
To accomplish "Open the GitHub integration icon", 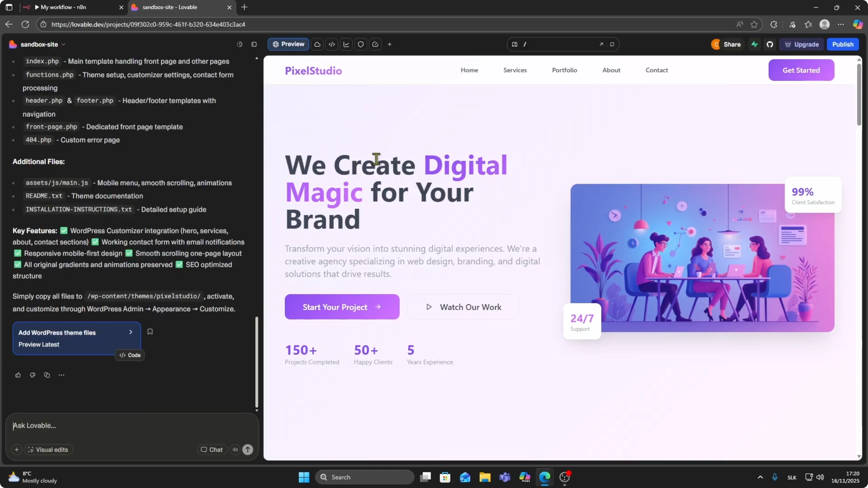I will coord(770,45).
